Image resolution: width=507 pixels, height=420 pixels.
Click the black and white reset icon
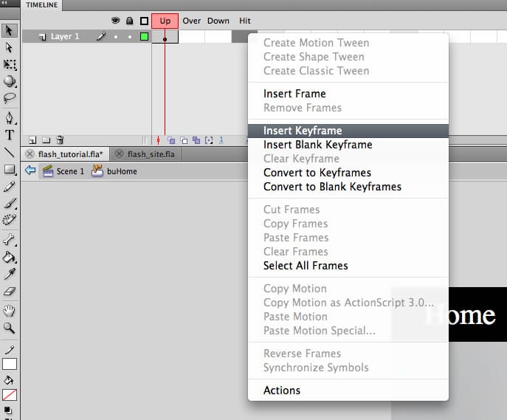[8, 410]
